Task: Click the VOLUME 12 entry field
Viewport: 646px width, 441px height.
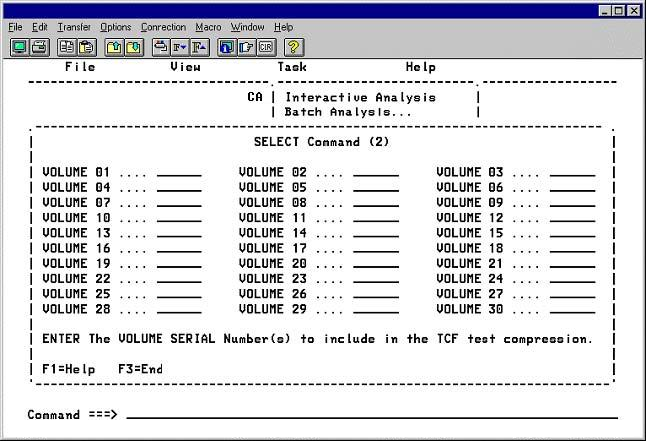Action: (x=572, y=218)
